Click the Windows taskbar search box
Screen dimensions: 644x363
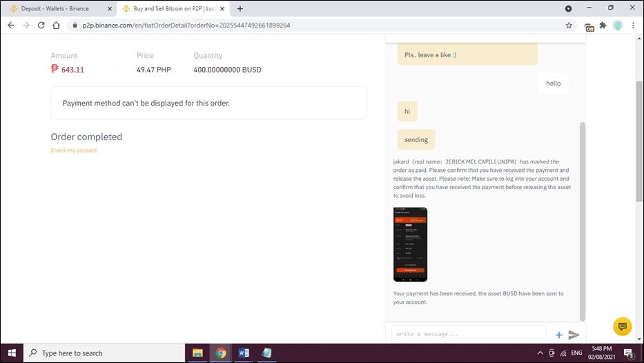point(104,353)
